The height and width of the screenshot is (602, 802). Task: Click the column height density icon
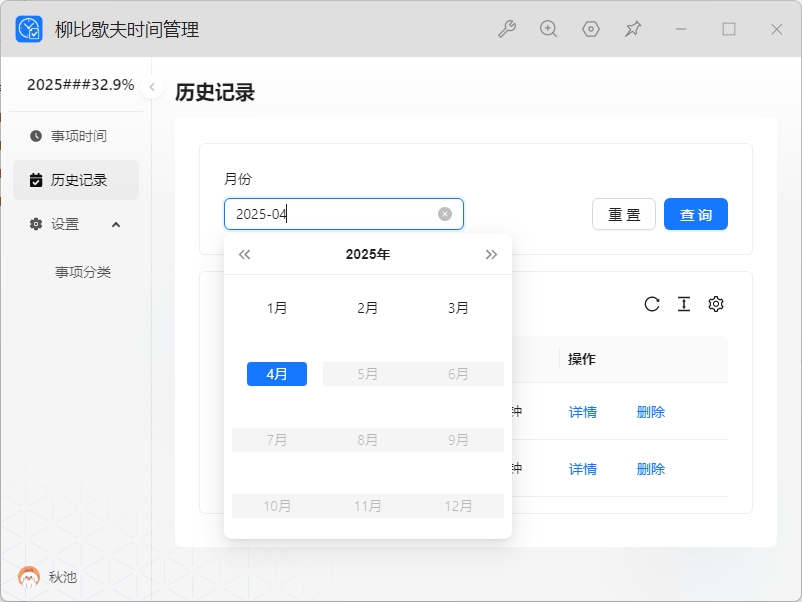(x=684, y=304)
